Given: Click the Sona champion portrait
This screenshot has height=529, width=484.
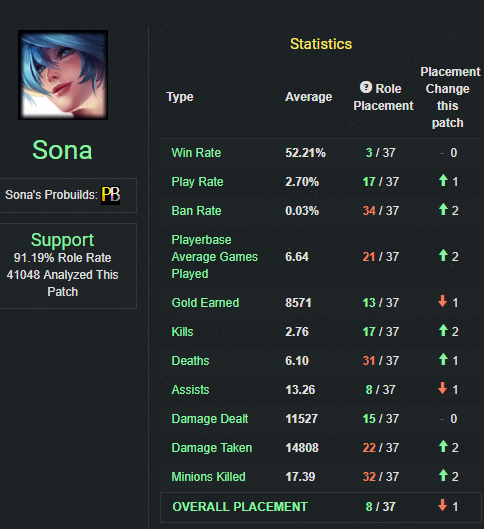Looking at the screenshot, I should [x=63, y=75].
